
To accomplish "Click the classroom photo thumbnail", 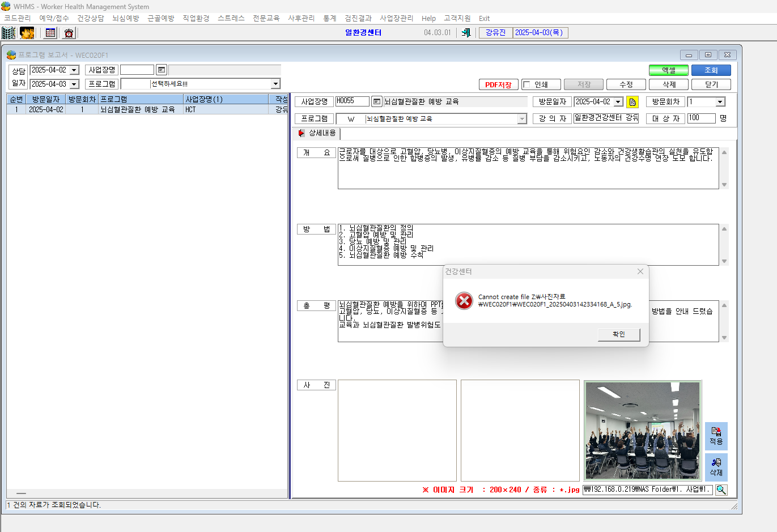I will pyautogui.click(x=643, y=431).
